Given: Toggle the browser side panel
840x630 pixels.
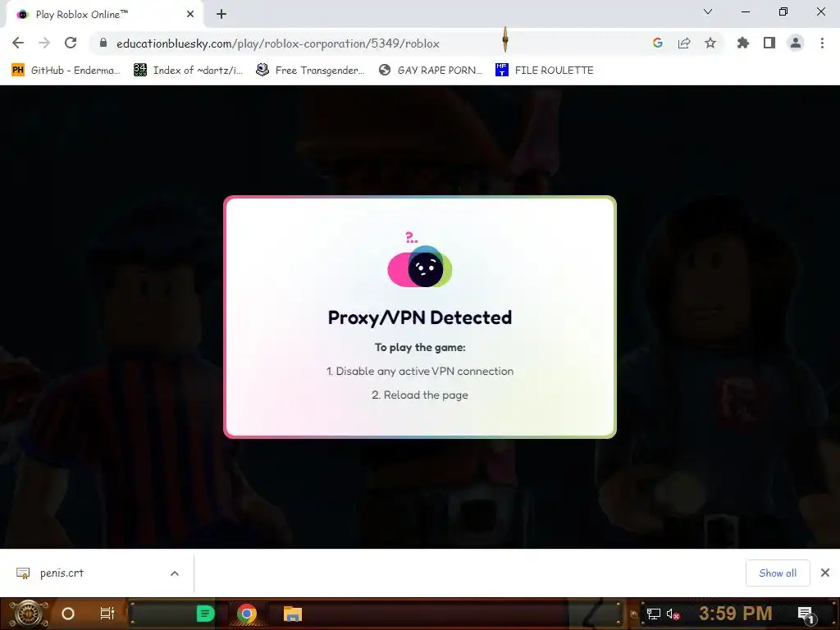Looking at the screenshot, I should 769,43.
